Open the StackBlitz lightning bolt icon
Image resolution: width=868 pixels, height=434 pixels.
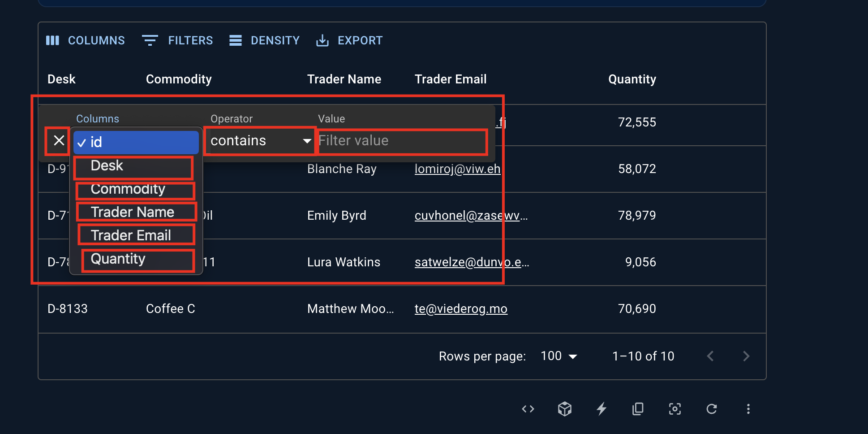[x=602, y=409]
